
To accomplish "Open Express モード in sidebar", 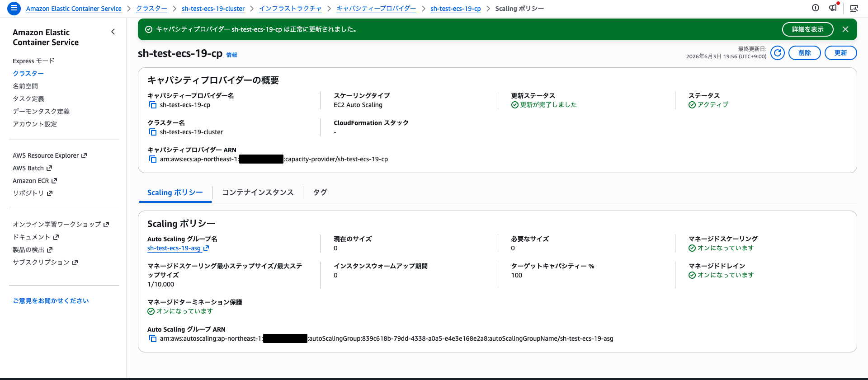I will coord(33,61).
